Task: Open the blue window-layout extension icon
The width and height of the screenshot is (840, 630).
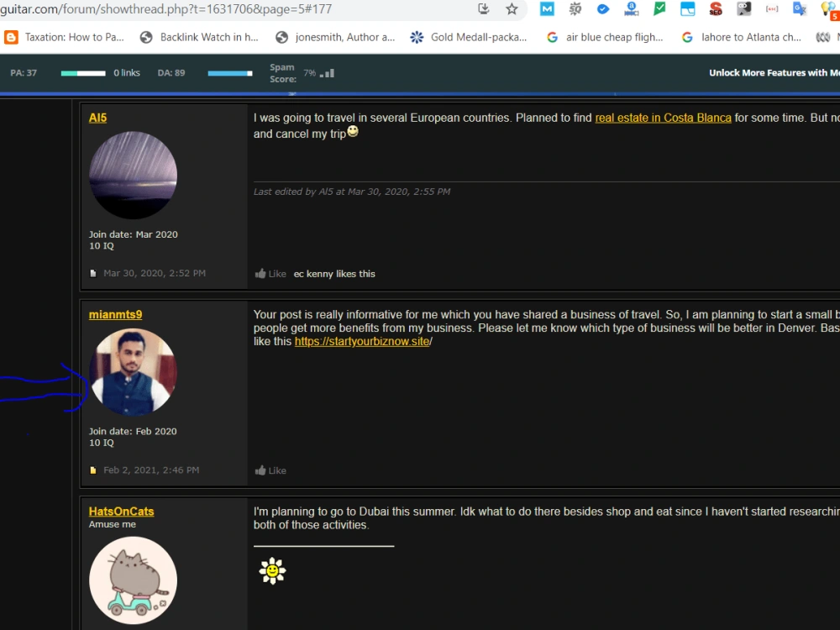Action: tap(687, 8)
